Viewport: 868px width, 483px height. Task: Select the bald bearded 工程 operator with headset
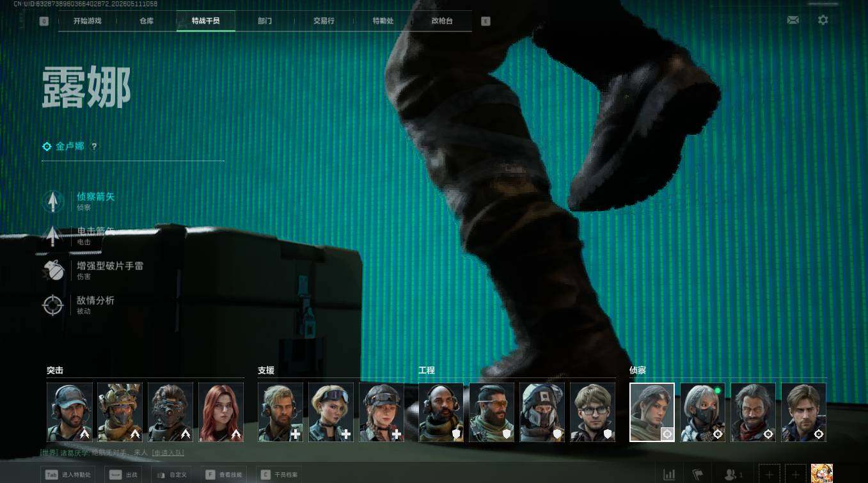click(441, 412)
